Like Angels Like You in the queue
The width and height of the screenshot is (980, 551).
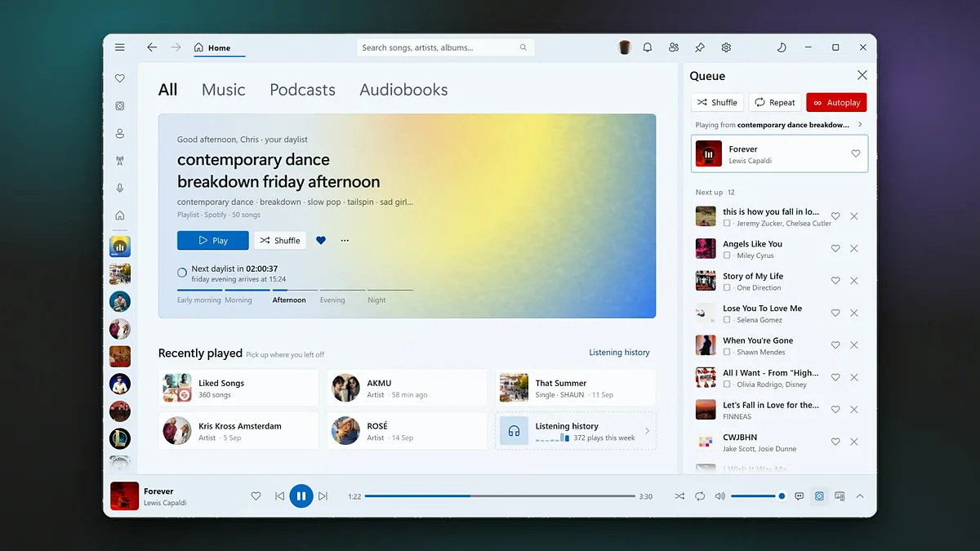835,248
